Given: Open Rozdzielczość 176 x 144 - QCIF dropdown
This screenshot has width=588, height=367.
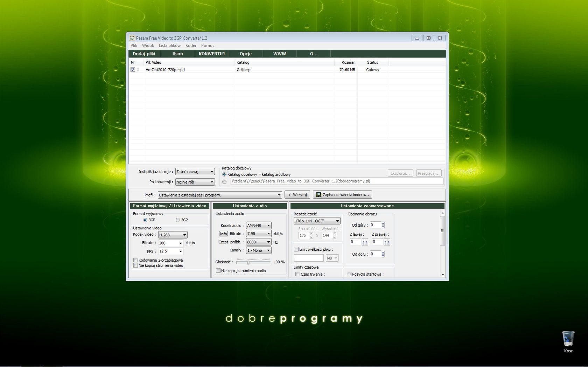Looking at the screenshot, I should (x=317, y=221).
